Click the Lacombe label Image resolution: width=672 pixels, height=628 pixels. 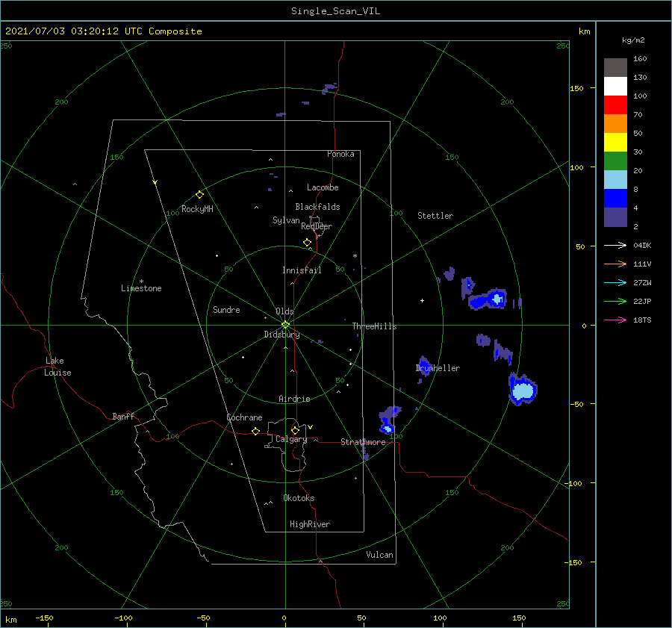323,187
